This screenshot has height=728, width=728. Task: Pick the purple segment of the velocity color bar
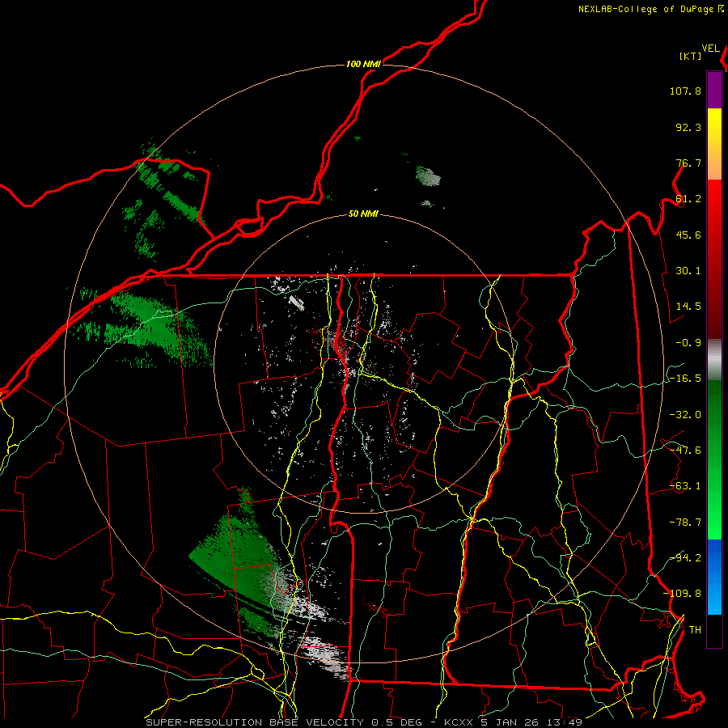(x=714, y=90)
